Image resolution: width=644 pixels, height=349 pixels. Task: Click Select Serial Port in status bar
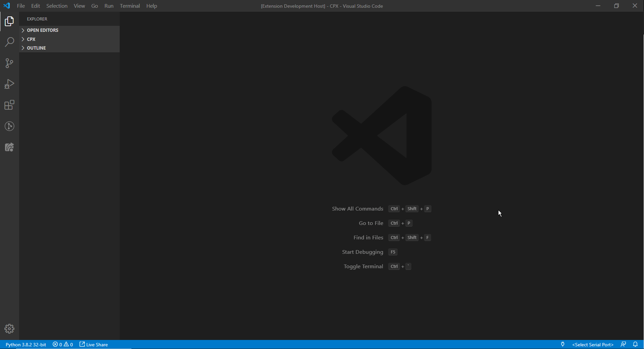click(593, 344)
